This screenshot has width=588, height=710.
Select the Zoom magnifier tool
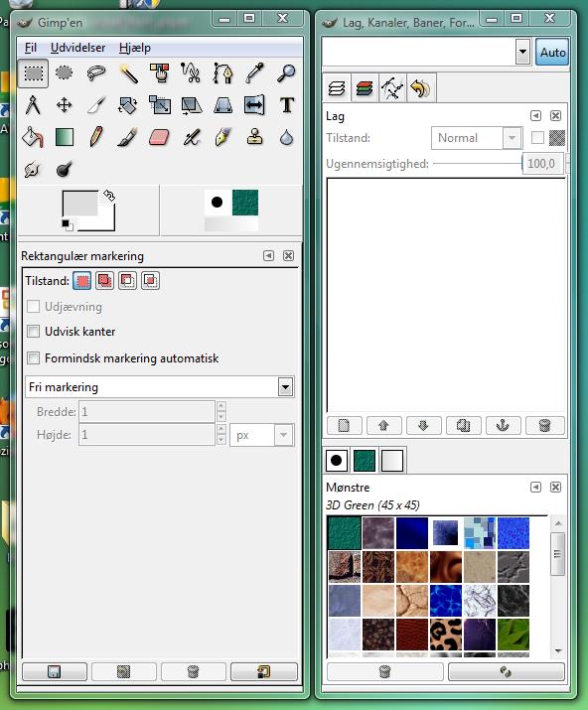[286, 72]
